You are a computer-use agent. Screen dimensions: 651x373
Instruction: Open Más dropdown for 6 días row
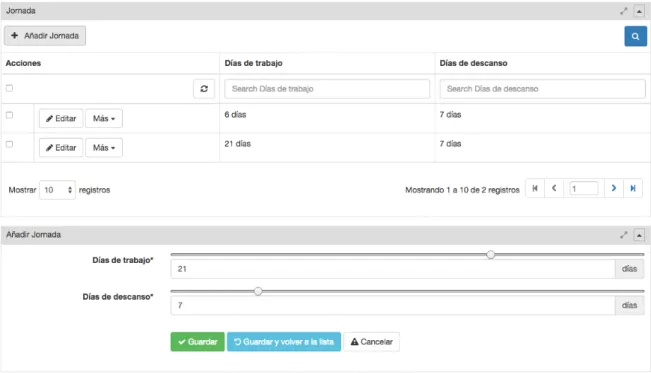click(104, 118)
